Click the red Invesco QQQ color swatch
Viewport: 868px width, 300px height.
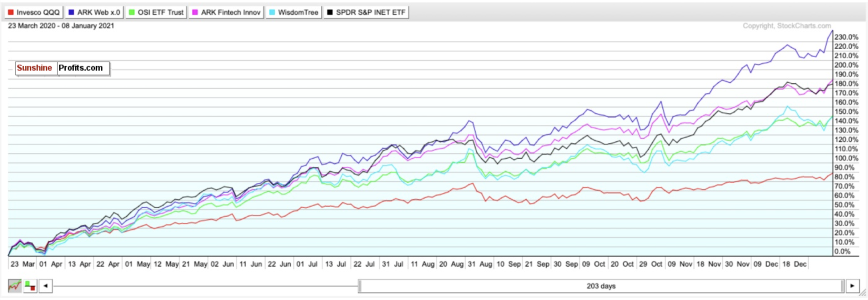pos(11,12)
